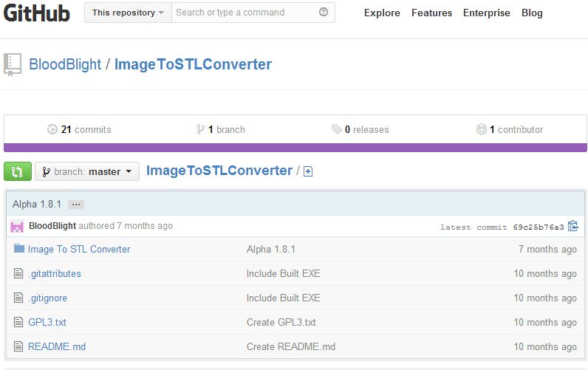This screenshot has height=370, width=588.
Task: Click the create new file plus icon
Action: 308,171
